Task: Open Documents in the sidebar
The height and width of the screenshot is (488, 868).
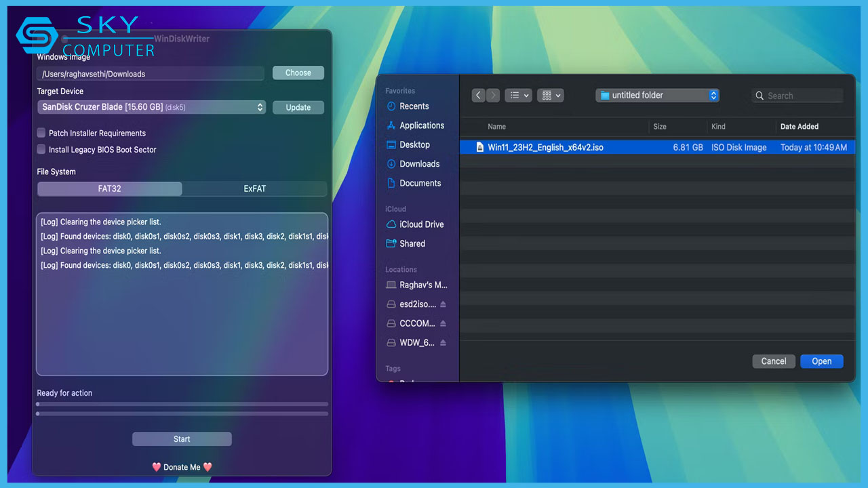Action: pyautogui.click(x=420, y=183)
